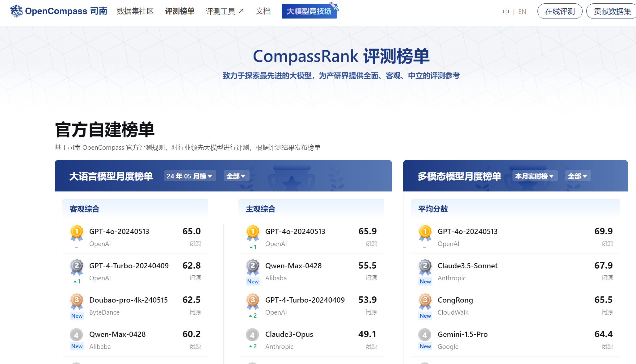The image size is (636, 364).
Task: Switch the interface language to EN
Action: pos(522,11)
